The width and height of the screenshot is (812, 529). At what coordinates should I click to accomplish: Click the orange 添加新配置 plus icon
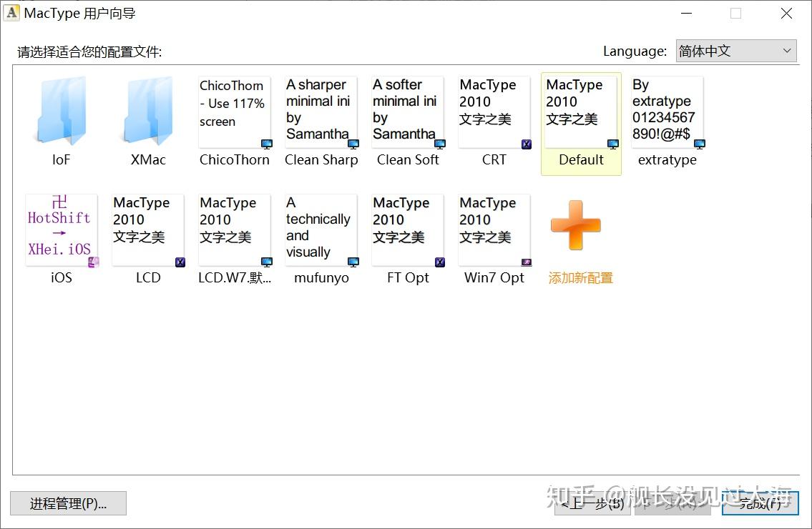(x=574, y=225)
